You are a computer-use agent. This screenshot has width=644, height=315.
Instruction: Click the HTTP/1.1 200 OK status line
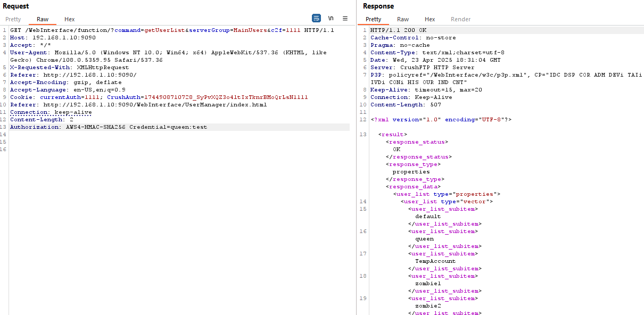398,30
